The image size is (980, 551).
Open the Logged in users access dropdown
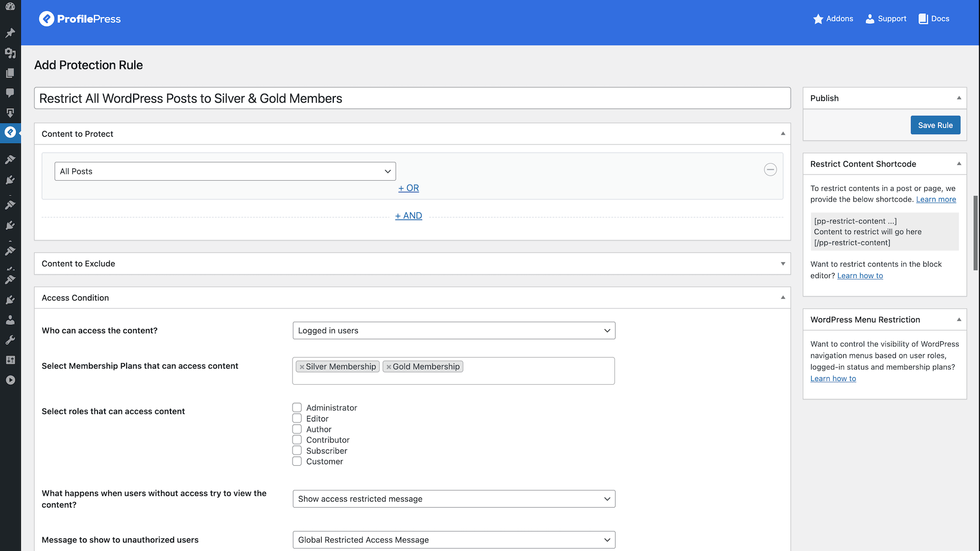pyautogui.click(x=454, y=330)
